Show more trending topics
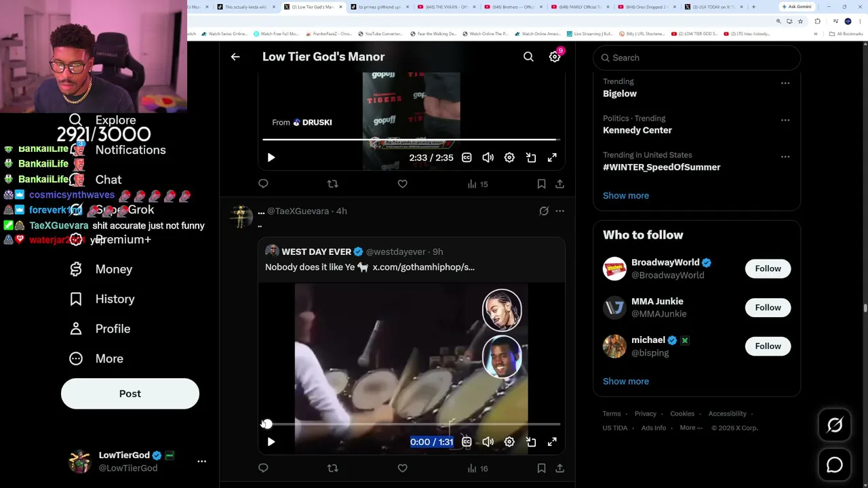 click(626, 195)
